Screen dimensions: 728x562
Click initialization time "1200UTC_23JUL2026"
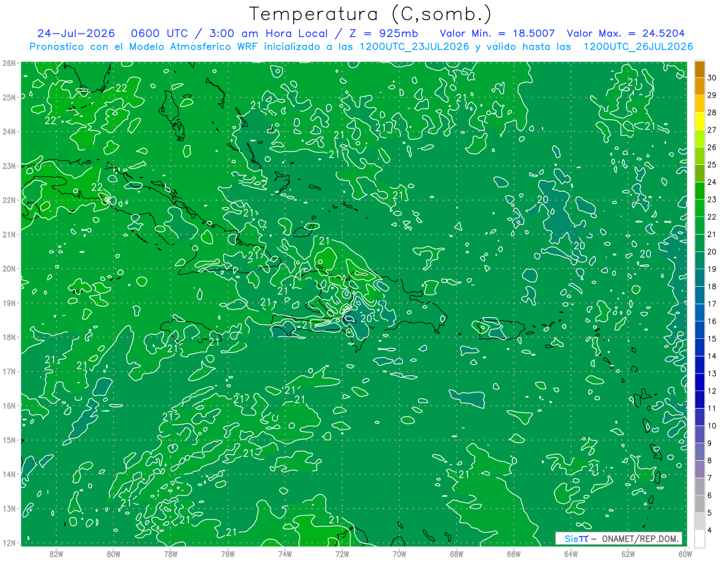pos(415,47)
